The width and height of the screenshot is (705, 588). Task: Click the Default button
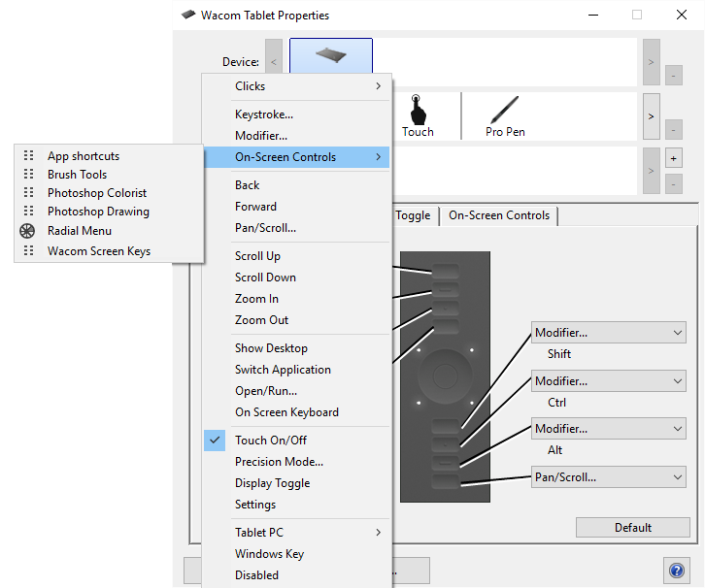[x=632, y=528]
